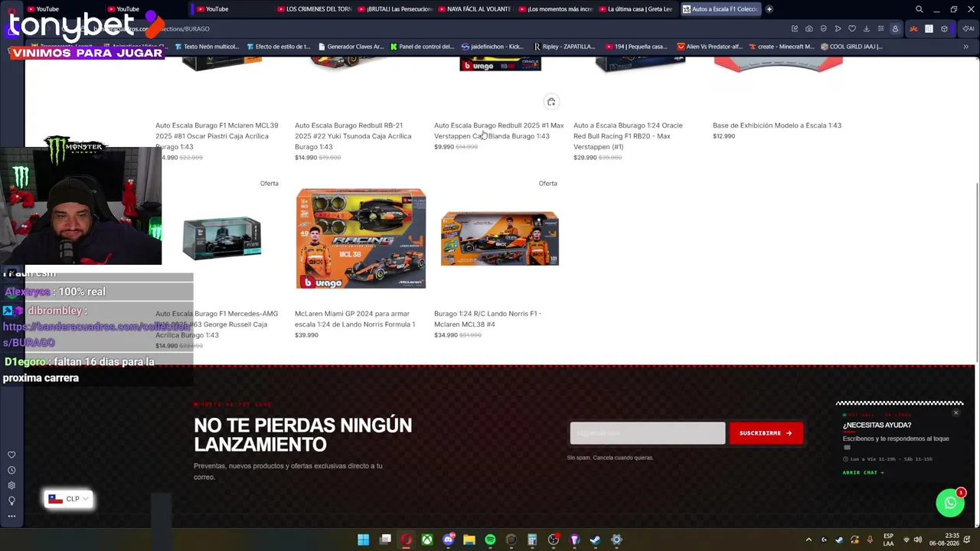Open the WhatsApp chat bubble
980x551 pixels.
click(950, 503)
